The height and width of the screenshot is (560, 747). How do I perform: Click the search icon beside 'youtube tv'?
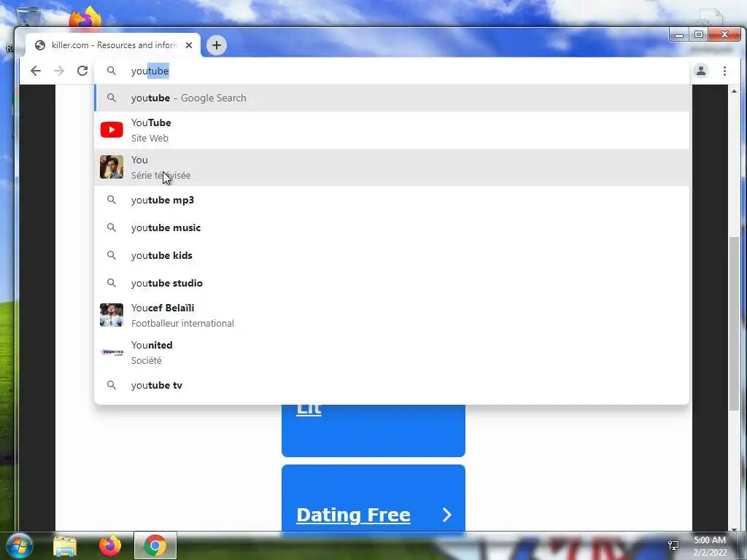[x=111, y=385]
